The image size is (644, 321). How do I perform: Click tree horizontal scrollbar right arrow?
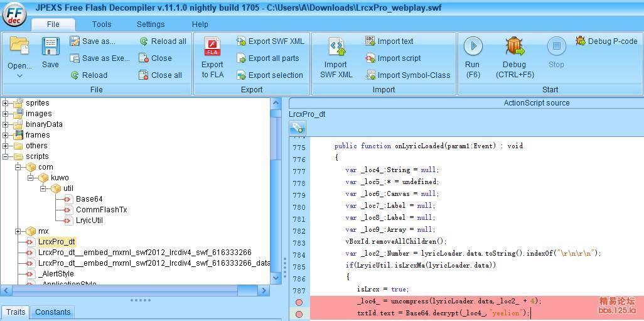click(x=264, y=291)
